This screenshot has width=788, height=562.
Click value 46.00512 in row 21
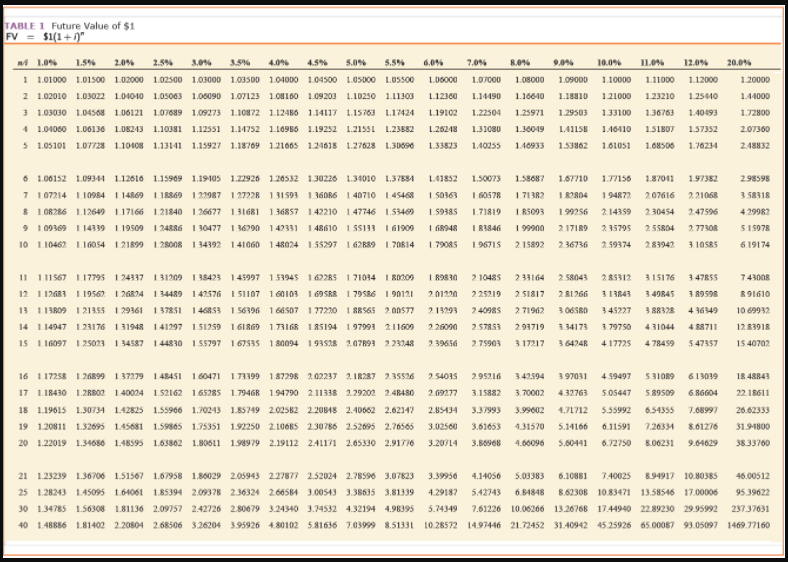tap(753, 476)
